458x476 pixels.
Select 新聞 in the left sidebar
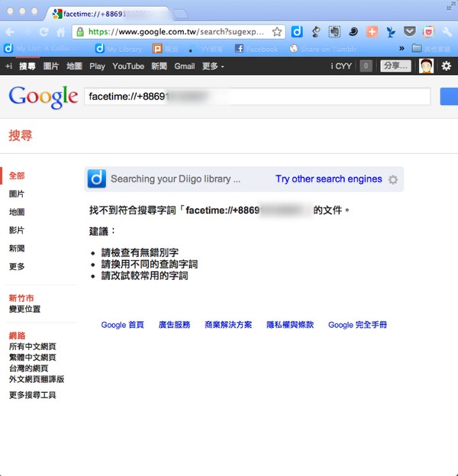[17, 249]
